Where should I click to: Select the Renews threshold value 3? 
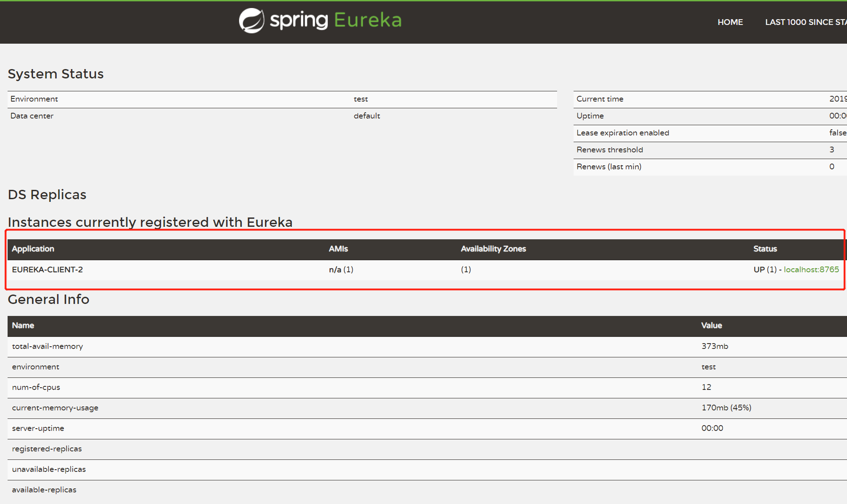point(831,150)
